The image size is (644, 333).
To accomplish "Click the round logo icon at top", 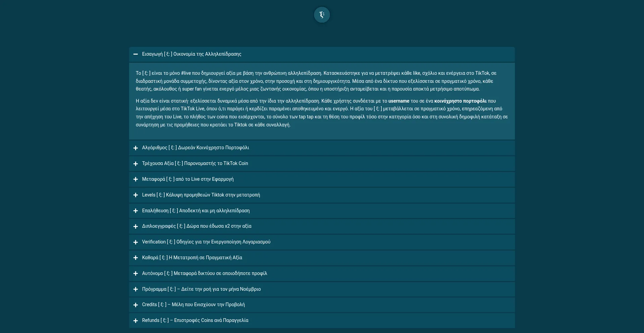I will tap(322, 15).
